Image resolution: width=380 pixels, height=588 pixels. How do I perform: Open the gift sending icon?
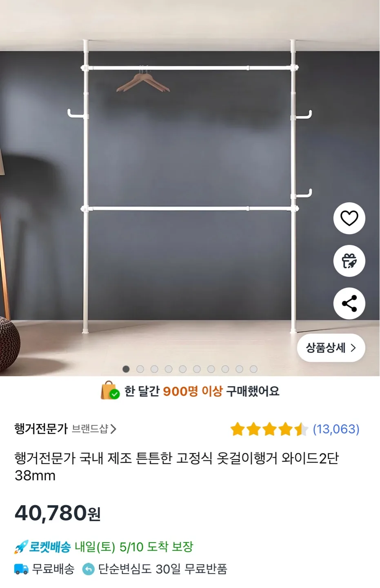pyautogui.click(x=349, y=261)
